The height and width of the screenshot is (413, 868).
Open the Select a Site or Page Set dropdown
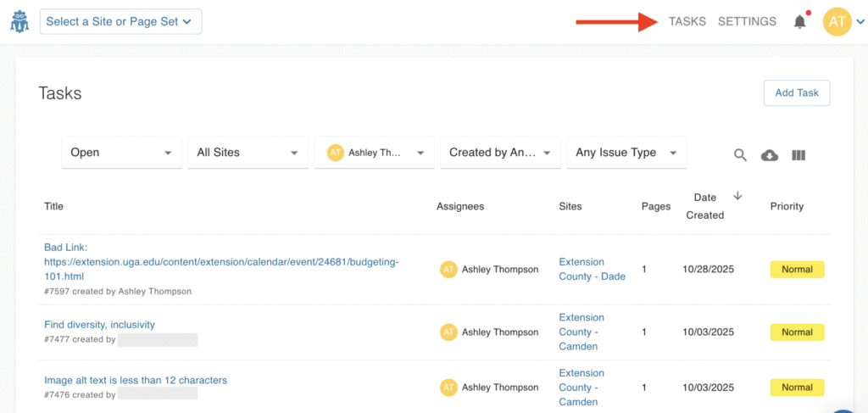pos(120,22)
